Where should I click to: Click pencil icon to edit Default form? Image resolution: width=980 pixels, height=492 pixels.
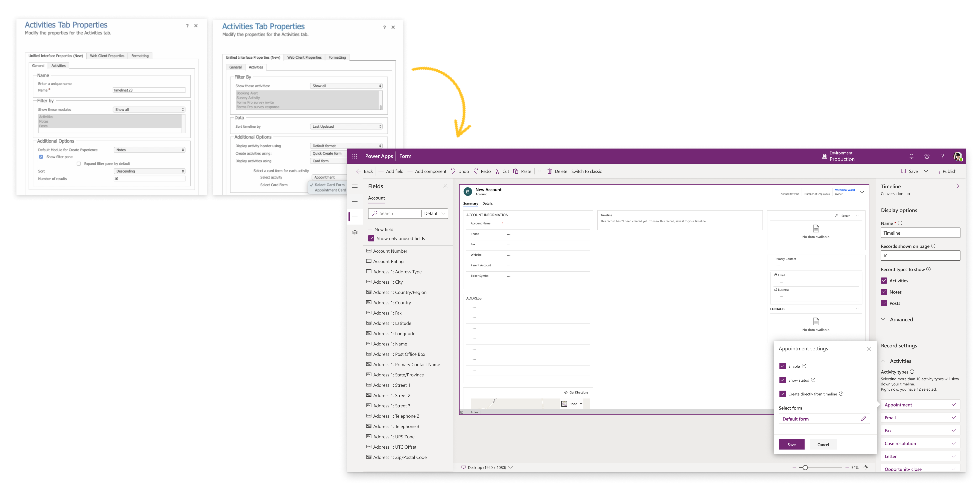[863, 419]
